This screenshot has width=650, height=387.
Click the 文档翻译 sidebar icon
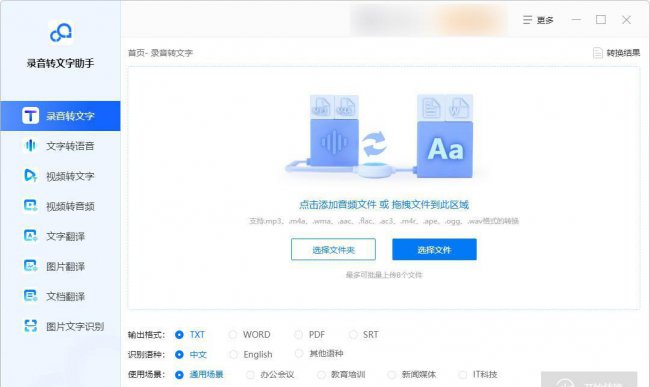30,296
